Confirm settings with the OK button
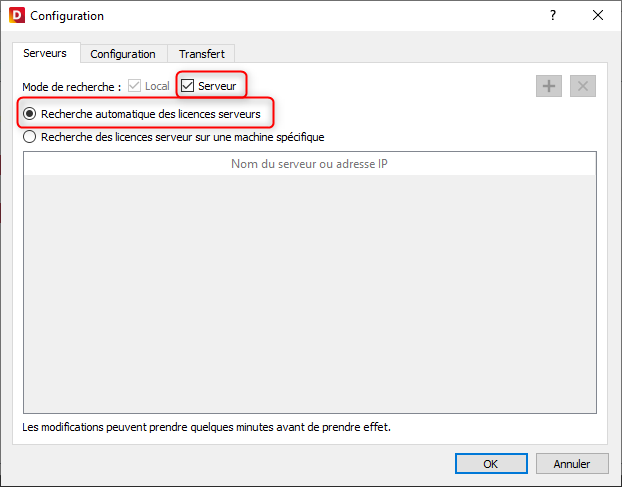The height and width of the screenshot is (487, 622). (491, 464)
